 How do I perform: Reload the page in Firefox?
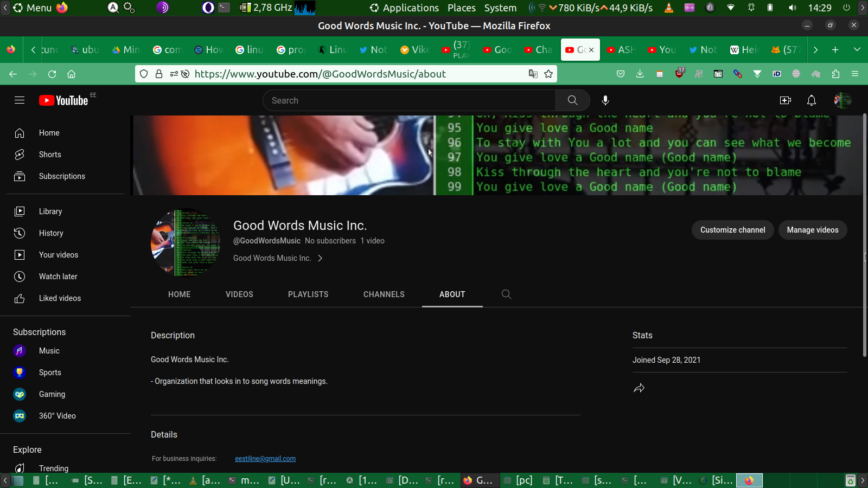[x=52, y=74]
